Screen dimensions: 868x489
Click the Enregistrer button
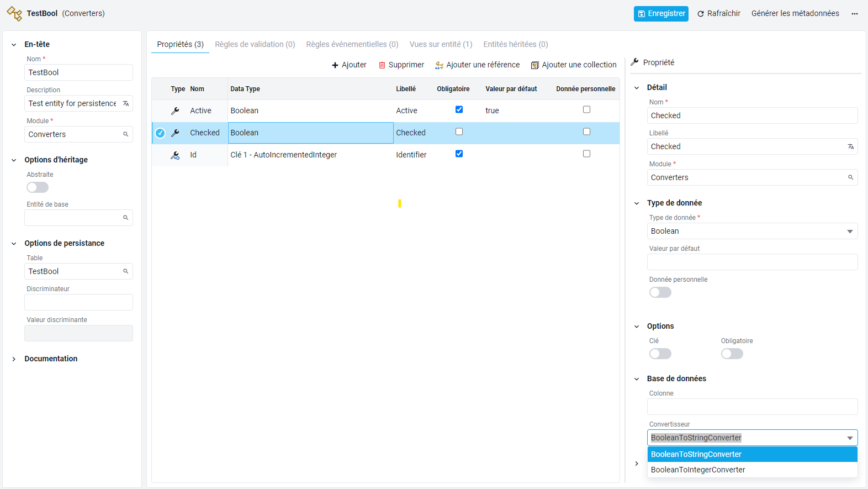(x=661, y=14)
